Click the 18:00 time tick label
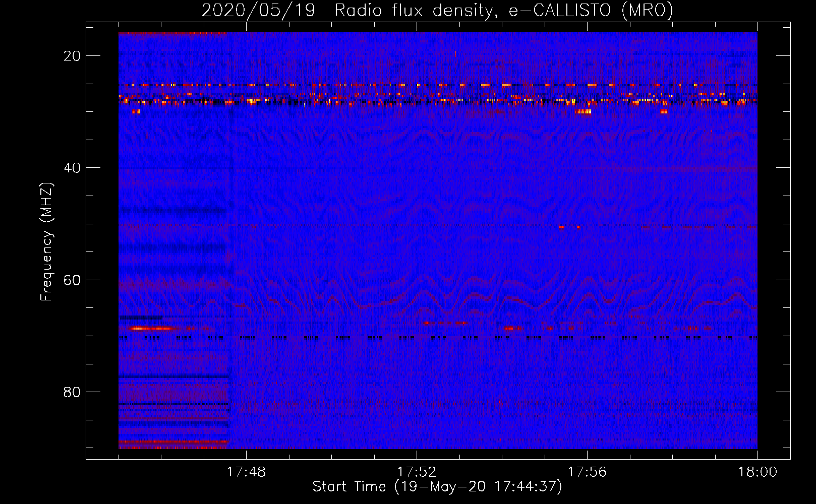Viewport: 816px width, 504px height. [757, 472]
